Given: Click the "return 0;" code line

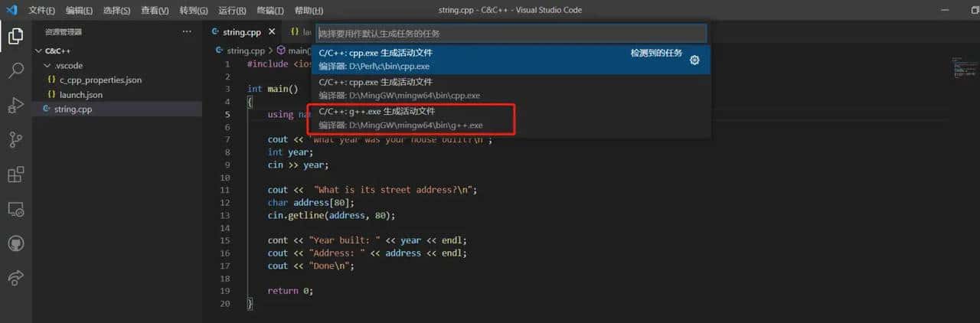Looking at the screenshot, I should tap(290, 291).
